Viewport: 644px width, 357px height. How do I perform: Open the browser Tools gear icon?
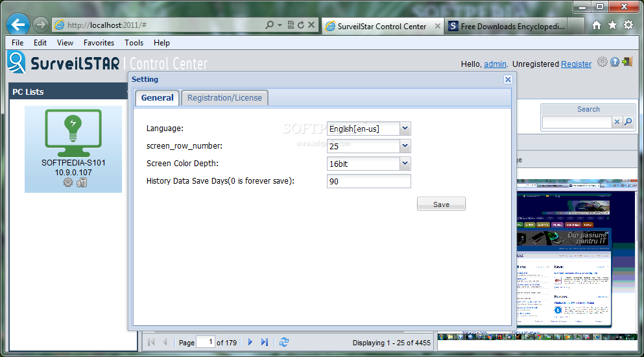click(x=628, y=25)
